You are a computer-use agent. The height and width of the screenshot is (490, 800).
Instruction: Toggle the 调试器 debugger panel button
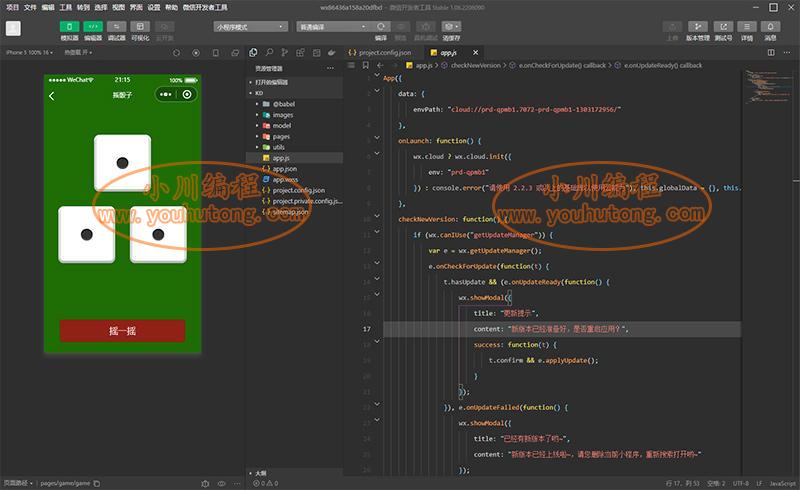coord(116,27)
